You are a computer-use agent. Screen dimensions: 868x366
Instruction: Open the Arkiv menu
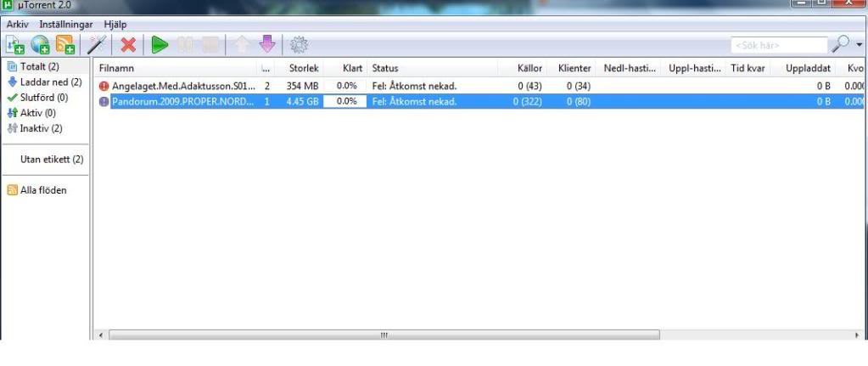[x=17, y=25]
